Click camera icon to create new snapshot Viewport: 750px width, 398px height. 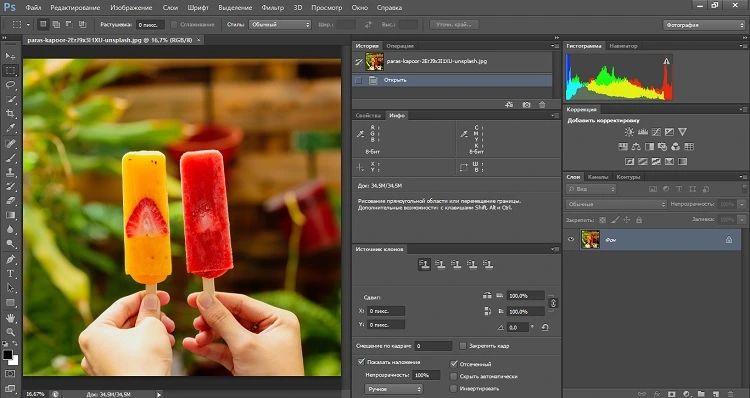526,104
